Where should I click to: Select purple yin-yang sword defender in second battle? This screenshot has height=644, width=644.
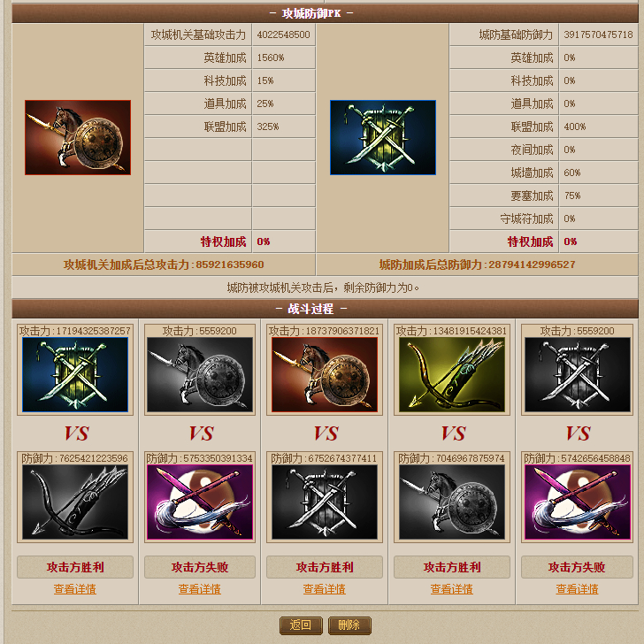pyautogui.click(x=200, y=502)
